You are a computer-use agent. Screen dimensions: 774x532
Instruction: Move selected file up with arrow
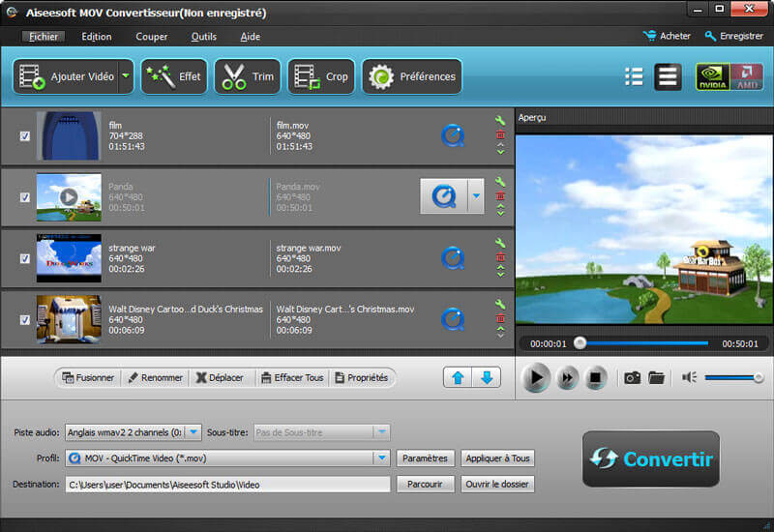(457, 377)
